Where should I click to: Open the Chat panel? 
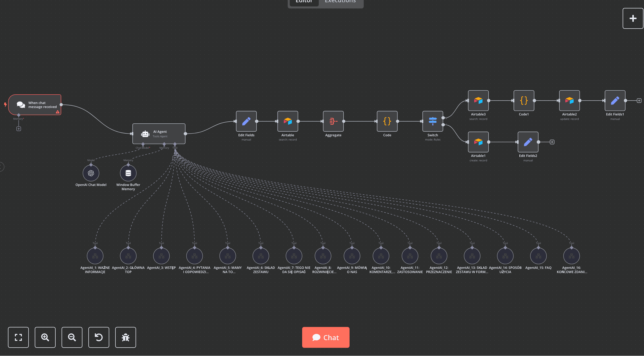[x=326, y=337]
